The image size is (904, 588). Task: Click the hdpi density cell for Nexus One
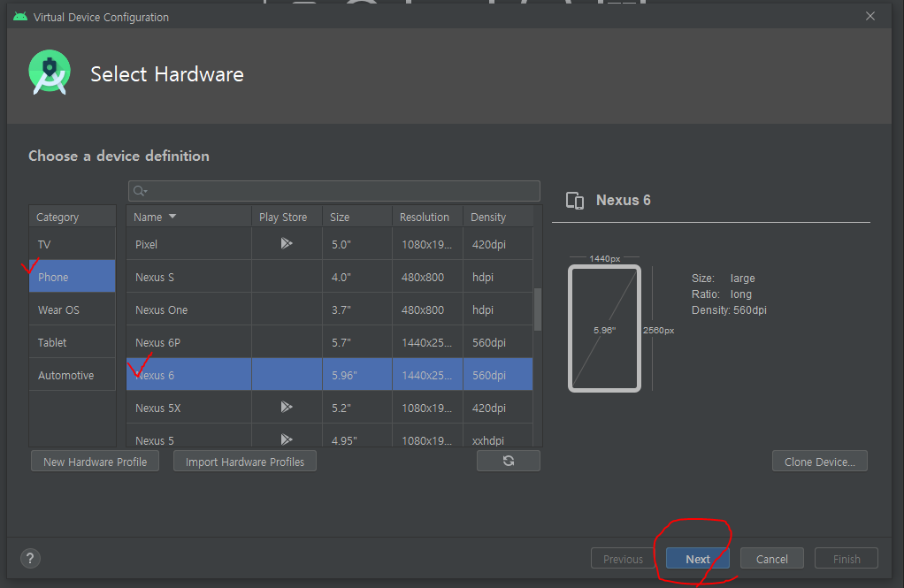(x=498, y=309)
